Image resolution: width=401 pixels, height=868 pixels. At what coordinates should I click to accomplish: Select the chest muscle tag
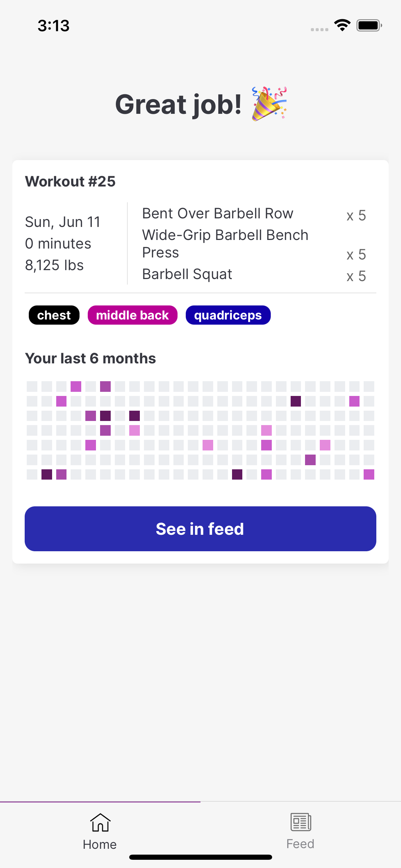click(x=54, y=315)
